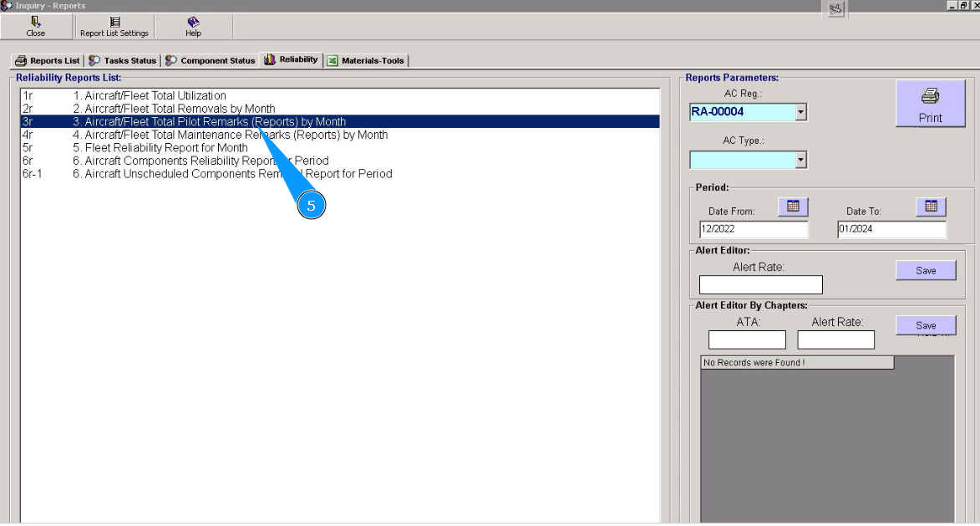Open the Date From calendar picker
The height and width of the screenshot is (526, 980).
click(793, 207)
